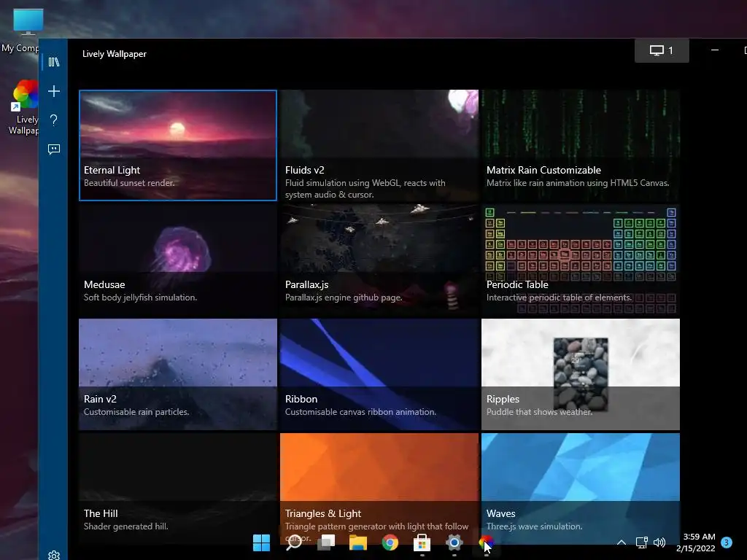Select the Ribbon wallpaper
The image size is (747, 560).
click(x=379, y=374)
